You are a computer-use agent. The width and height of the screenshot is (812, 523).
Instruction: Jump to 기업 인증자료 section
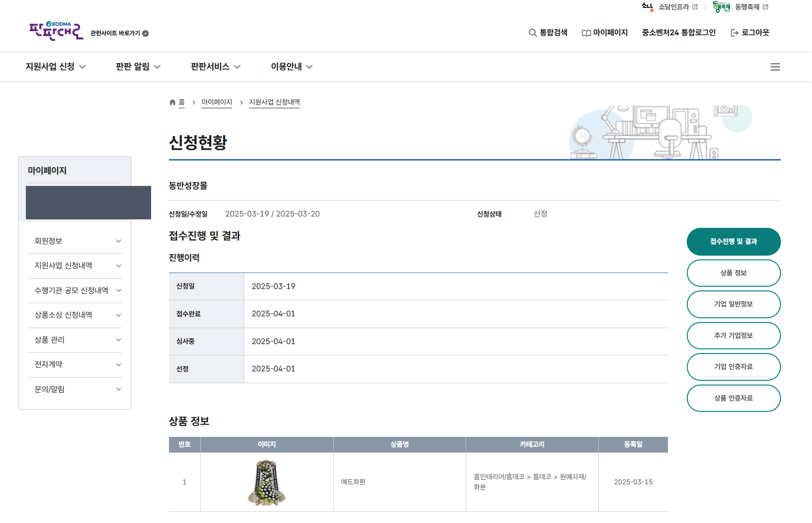click(733, 367)
